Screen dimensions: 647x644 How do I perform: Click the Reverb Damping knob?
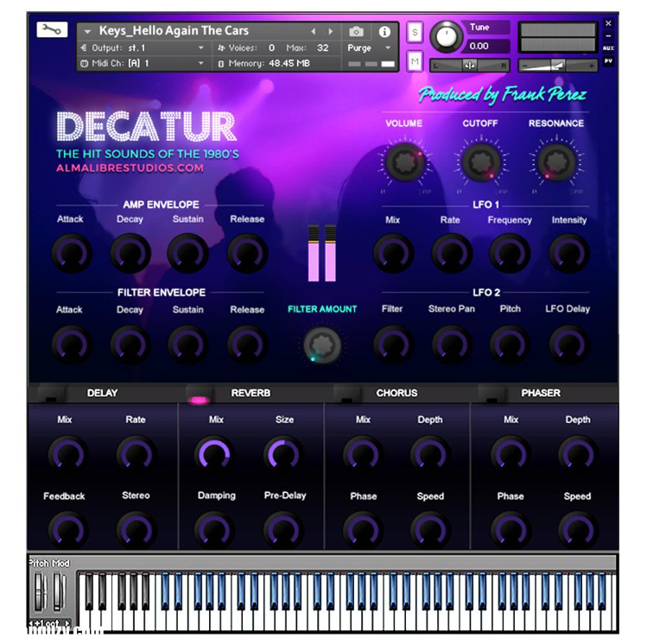pos(214,530)
